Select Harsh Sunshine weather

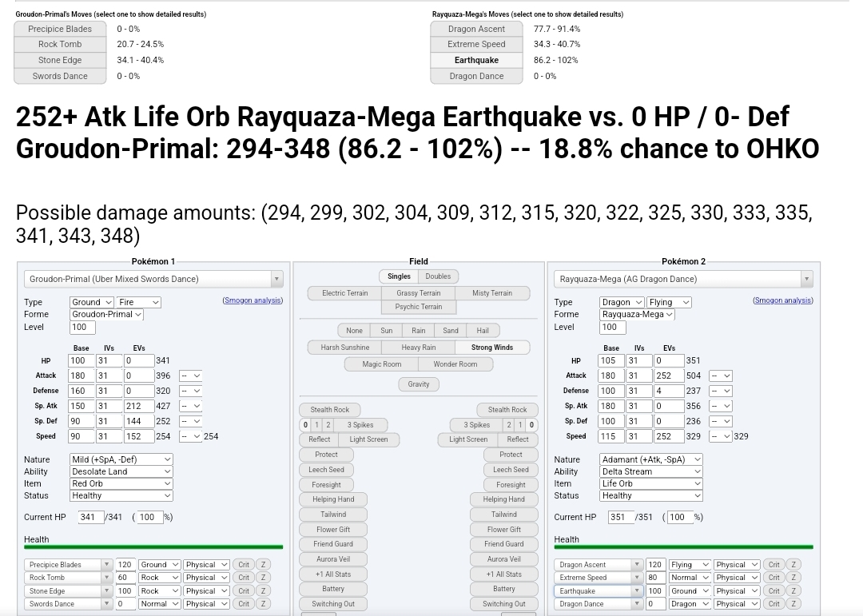pyautogui.click(x=344, y=348)
